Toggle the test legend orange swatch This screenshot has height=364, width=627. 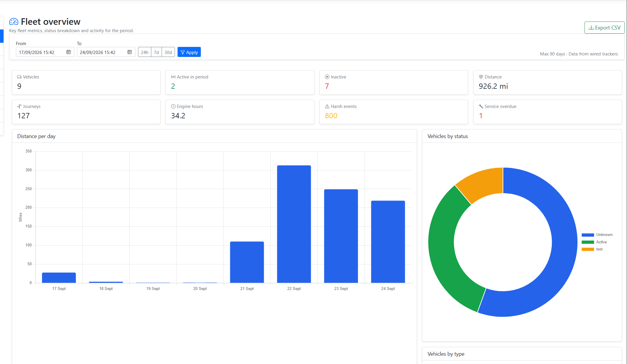tap(587, 249)
